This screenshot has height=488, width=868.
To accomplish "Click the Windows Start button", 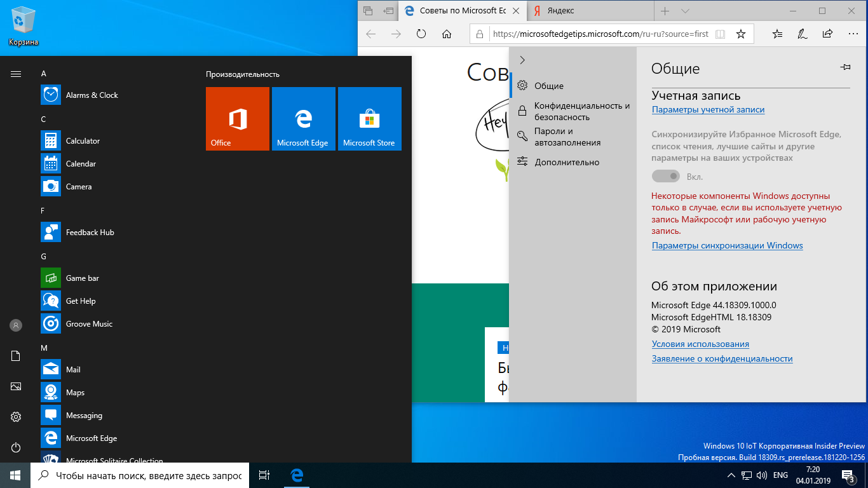I will click(x=15, y=475).
